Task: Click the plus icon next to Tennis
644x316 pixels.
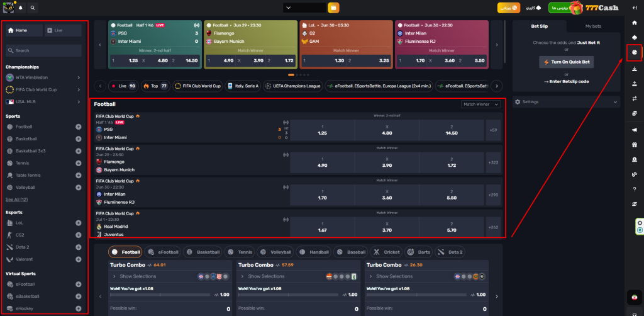Action: [78, 163]
